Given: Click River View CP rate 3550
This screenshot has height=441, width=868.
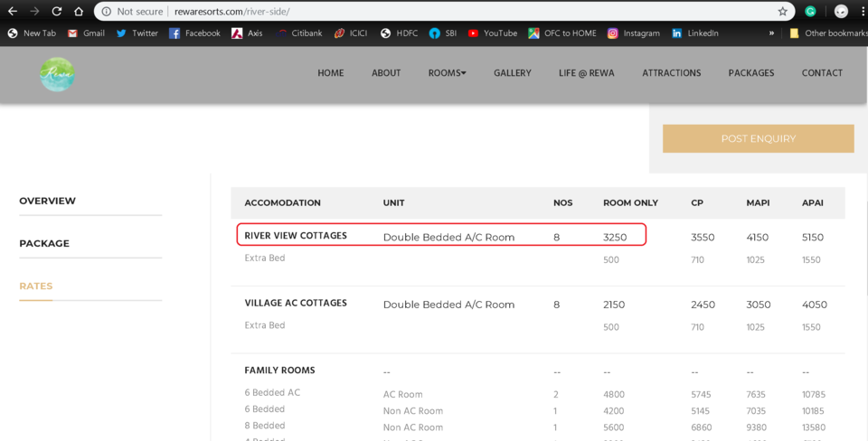Looking at the screenshot, I should click(703, 238).
